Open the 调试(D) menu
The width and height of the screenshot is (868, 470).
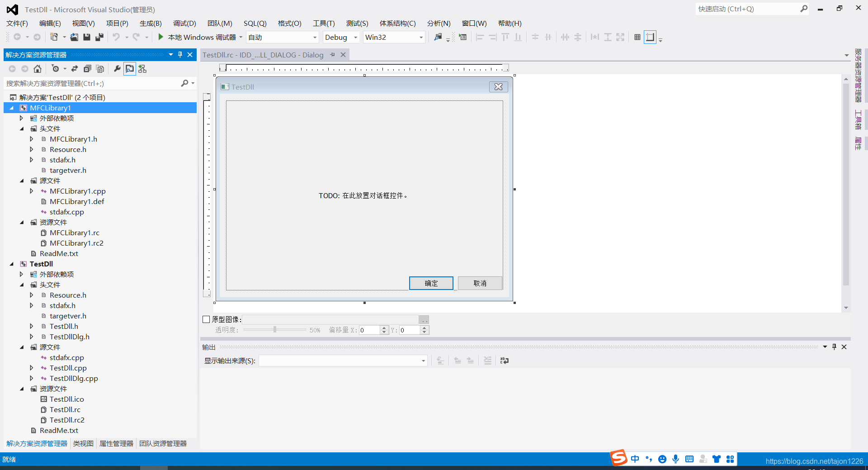coord(184,24)
